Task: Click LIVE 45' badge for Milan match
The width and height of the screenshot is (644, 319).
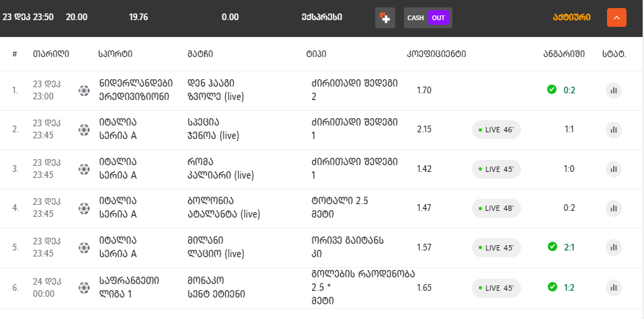Action: click(496, 248)
